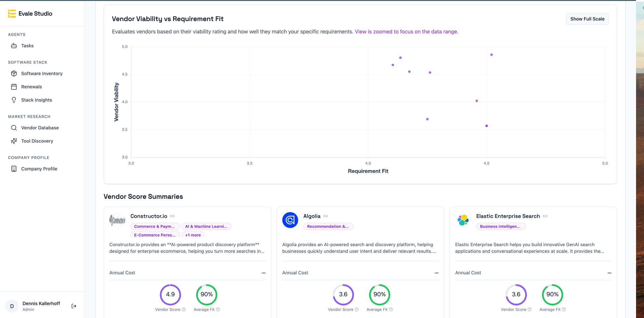Click the link icon beside Algolia
Viewport: 644px width, 318px height.
(326, 216)
